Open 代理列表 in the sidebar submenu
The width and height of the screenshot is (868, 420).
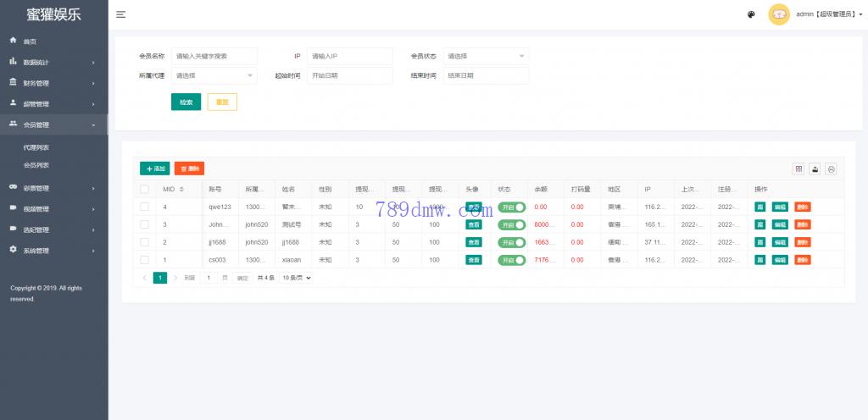coord(36,148)
